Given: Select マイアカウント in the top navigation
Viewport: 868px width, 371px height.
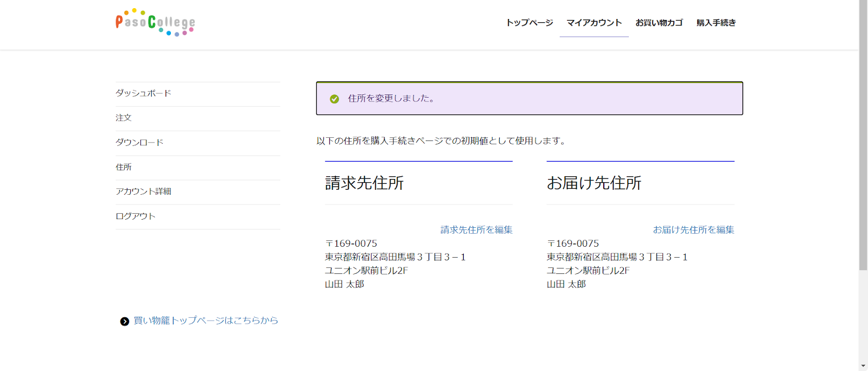Looking at the screenshot, I should point(594,23).
